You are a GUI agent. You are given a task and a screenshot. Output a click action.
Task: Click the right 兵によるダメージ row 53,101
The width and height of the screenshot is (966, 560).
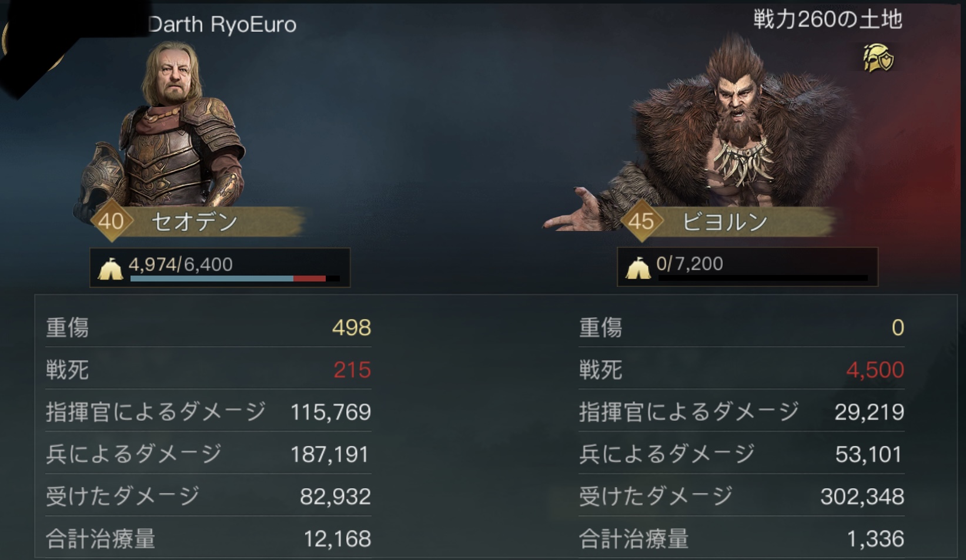click(x=741, y=454)
